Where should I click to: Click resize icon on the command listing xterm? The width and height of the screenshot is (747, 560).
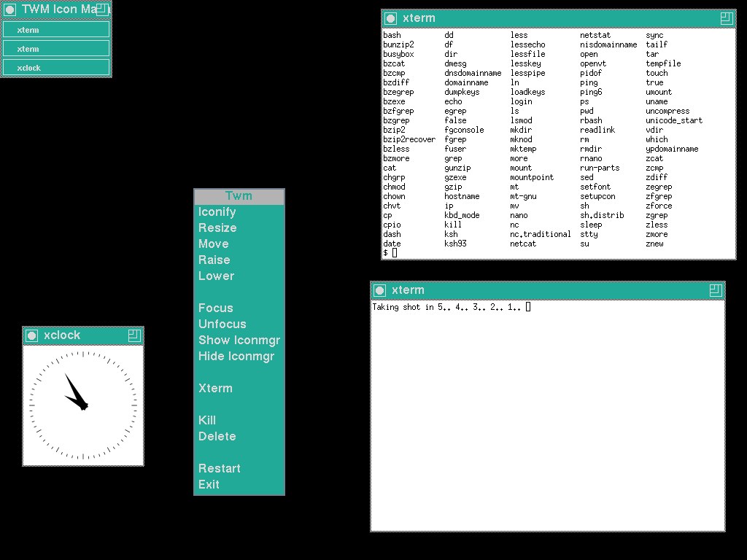(x=726, y=19)
